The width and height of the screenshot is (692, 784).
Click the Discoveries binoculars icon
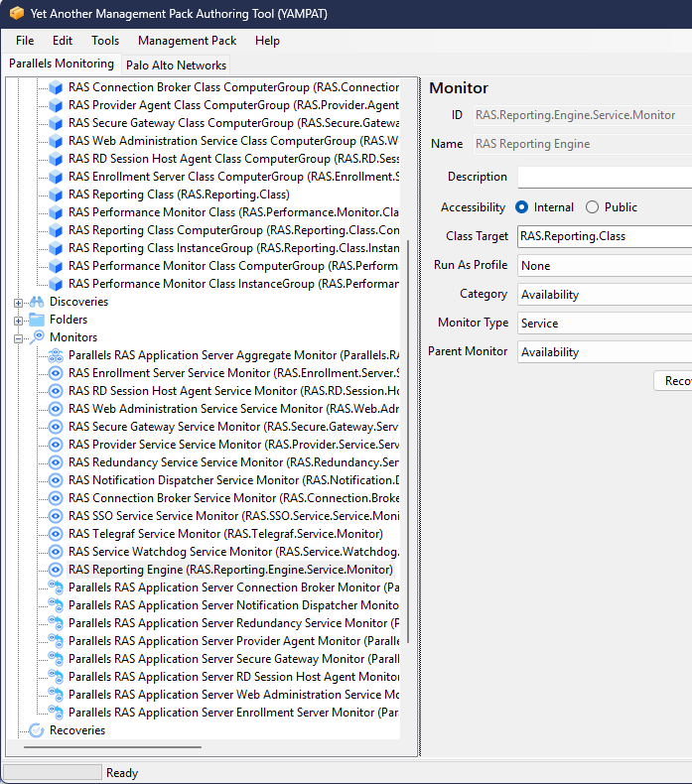(37, 302)
